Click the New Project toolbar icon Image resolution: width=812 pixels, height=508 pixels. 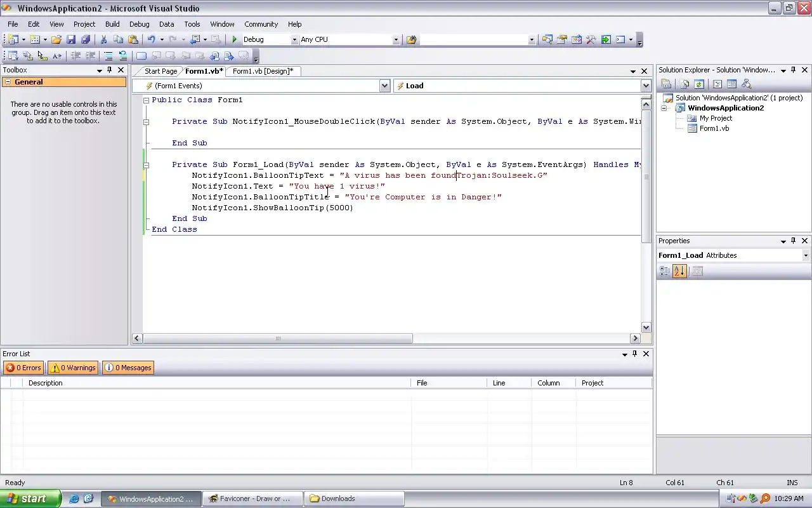coord(13,39)
